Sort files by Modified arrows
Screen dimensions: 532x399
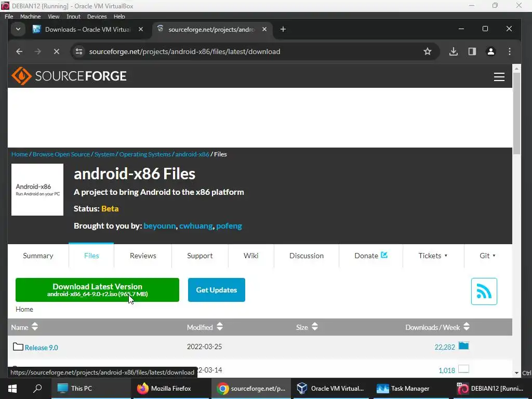(x=220, y=327)
